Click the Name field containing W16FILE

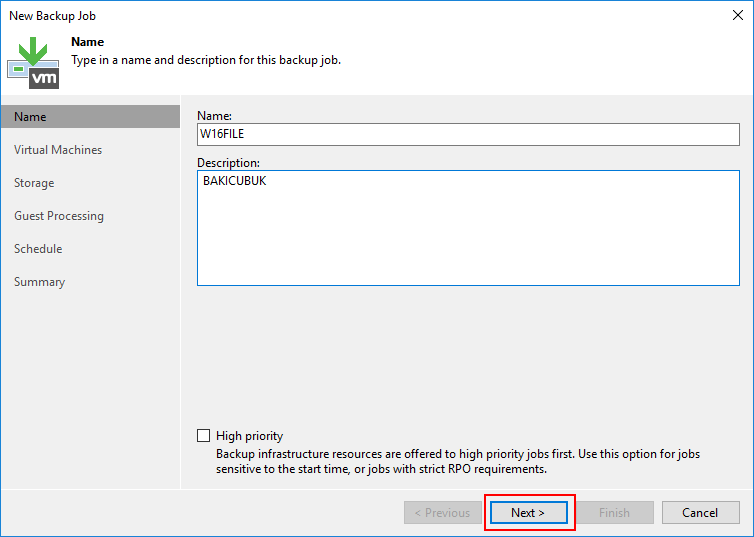(x=467, y=135)
